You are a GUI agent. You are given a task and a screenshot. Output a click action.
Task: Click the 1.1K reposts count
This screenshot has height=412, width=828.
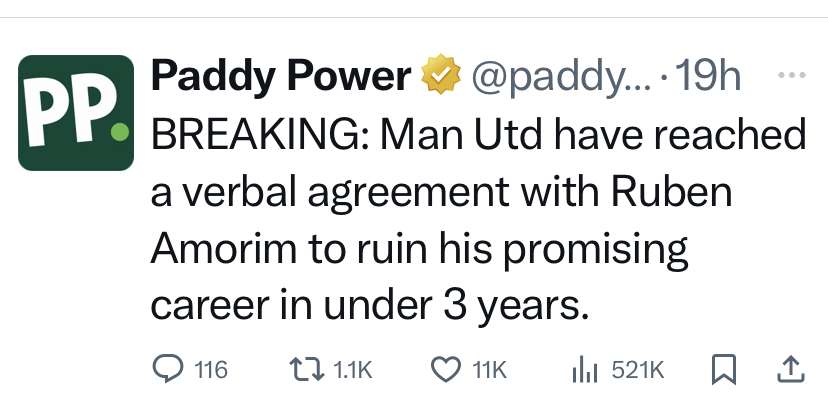349,371
